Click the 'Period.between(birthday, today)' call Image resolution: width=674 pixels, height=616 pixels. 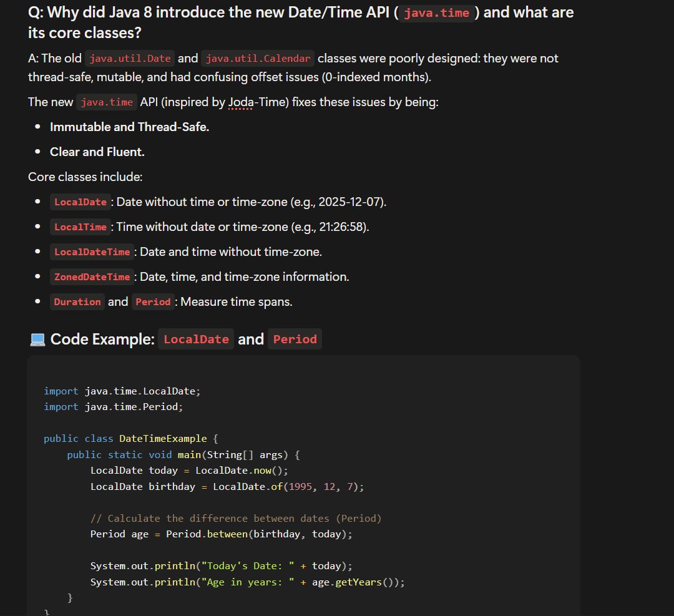pos(256,534)
